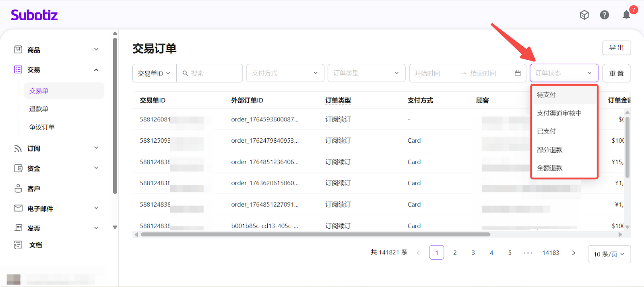Image resolution: width=644 pixels, height=287 pixels.
Task: Click the 重置 reset button
Action: tap(616, 73)
